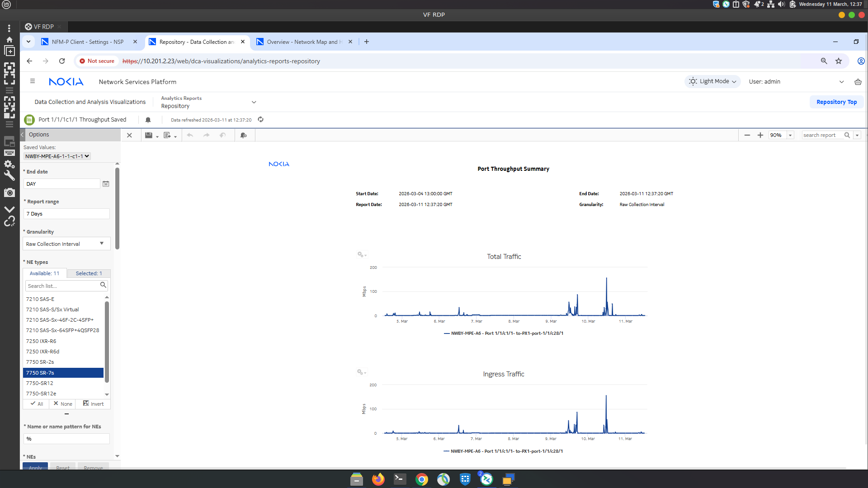Refresh report data with reload icon
868x488 pixels.
pyautogui.click(x=260, y=120)
